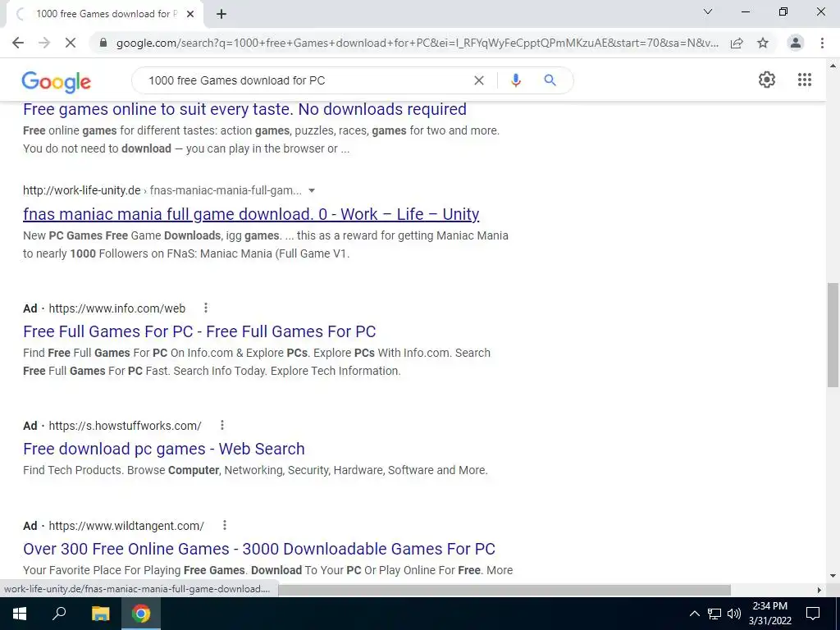Open three-dot menu beside howstuffworks ad
Viewport: 840px width, 630px height.
pyautogui.click(x=221, y=426)
